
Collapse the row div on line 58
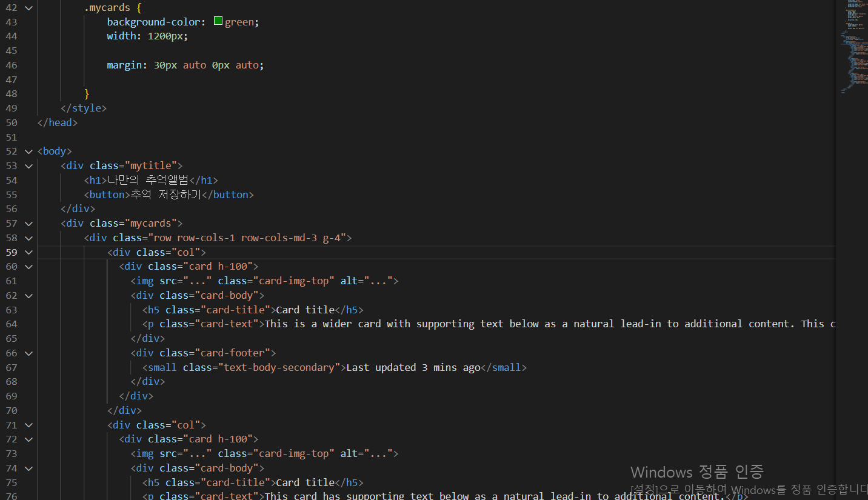(28, 238)
